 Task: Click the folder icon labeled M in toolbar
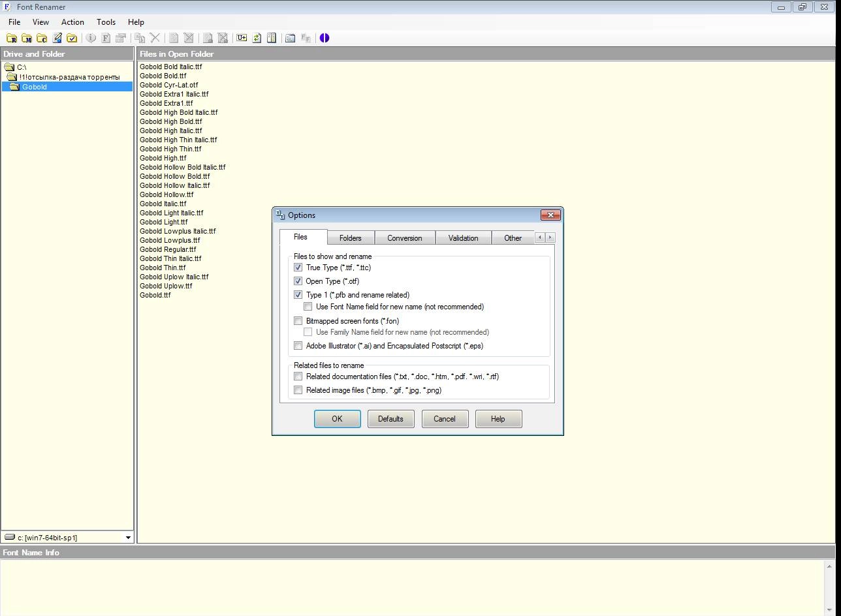point(27,38)
